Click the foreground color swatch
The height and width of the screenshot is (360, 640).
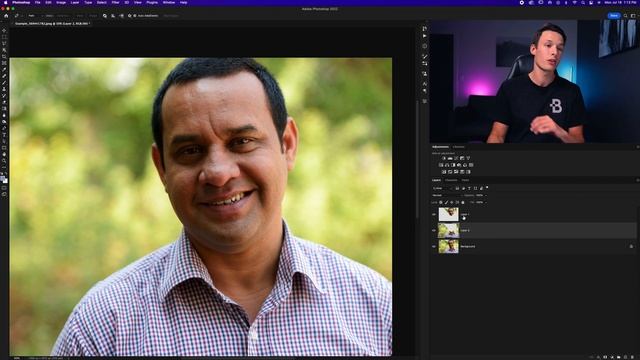point(3,179)
